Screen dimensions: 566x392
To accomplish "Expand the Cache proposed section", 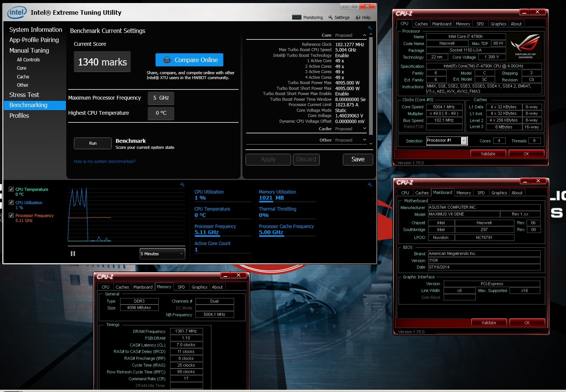I will point(364,129).
